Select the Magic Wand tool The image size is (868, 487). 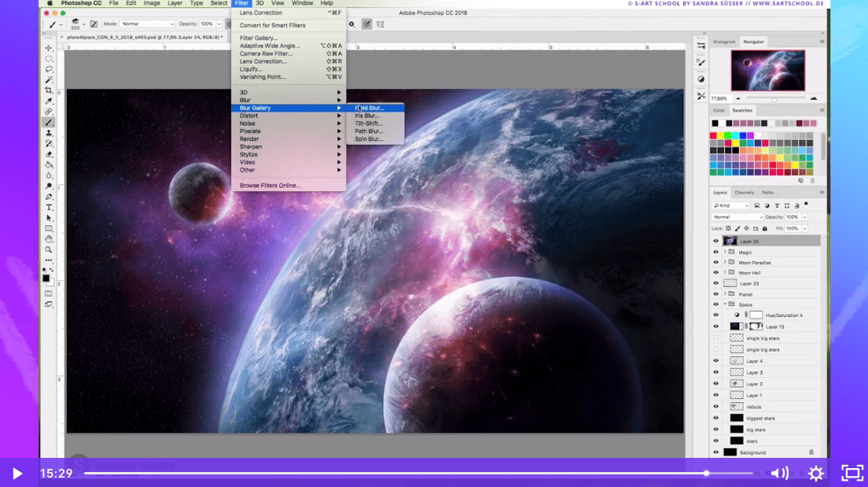pos(49,79)
